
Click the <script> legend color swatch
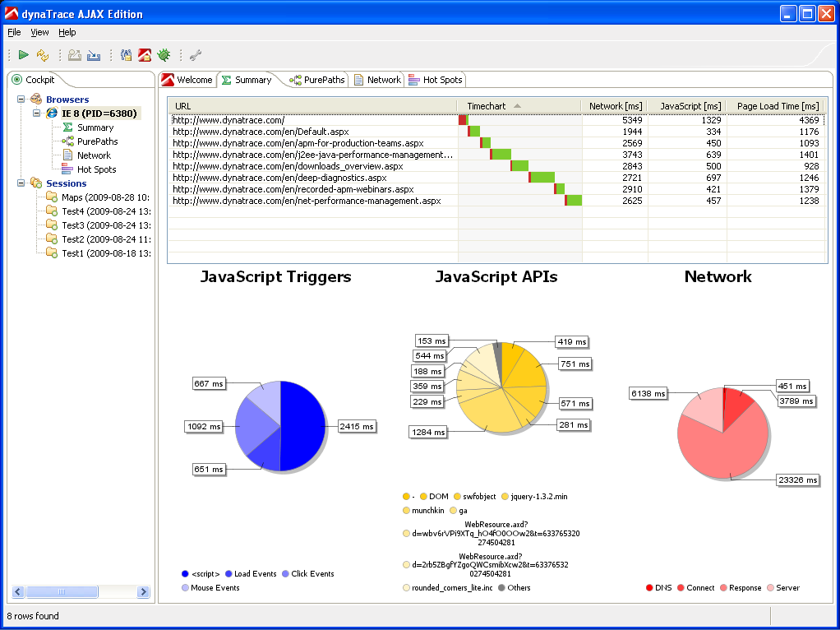[186, 574]
